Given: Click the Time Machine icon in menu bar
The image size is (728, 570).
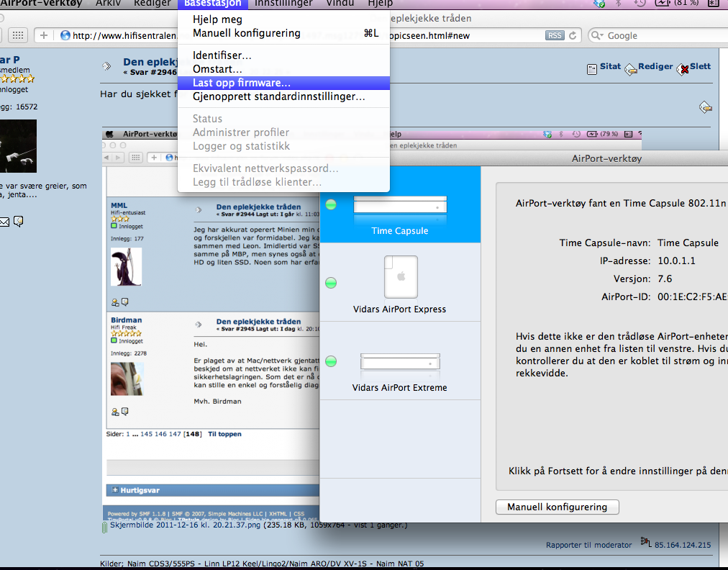Looking at the screenshot, I should 640,4.
